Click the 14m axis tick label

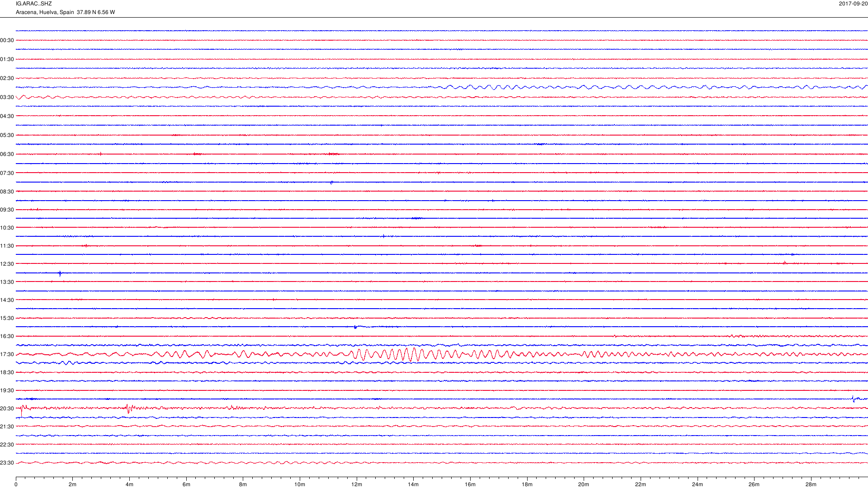(x=413, y=484)
